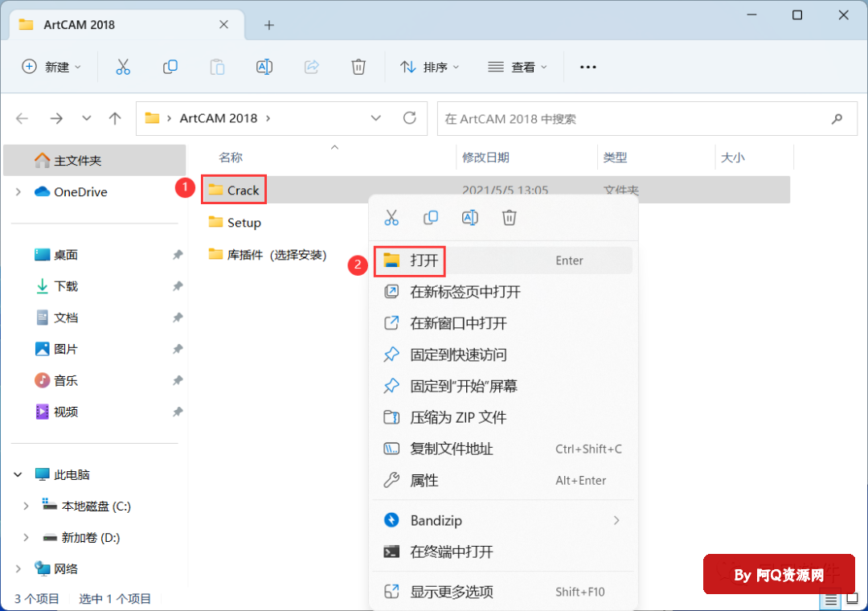This screenshot has width=868, height=611.
Task: Unpin 桌面 from quick access
Action: pyautogui.click(x=177, y=255)
